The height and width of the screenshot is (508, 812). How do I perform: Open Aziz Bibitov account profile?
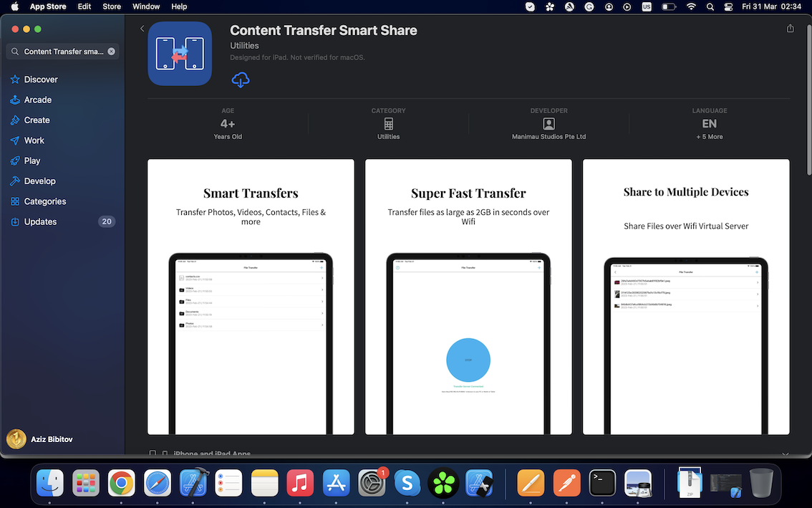point(40,439)
